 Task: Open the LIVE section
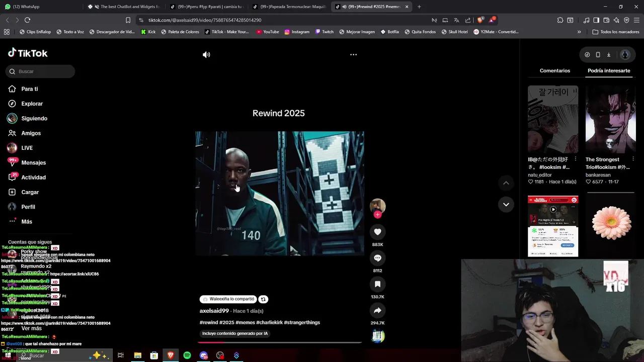point(27,148)
